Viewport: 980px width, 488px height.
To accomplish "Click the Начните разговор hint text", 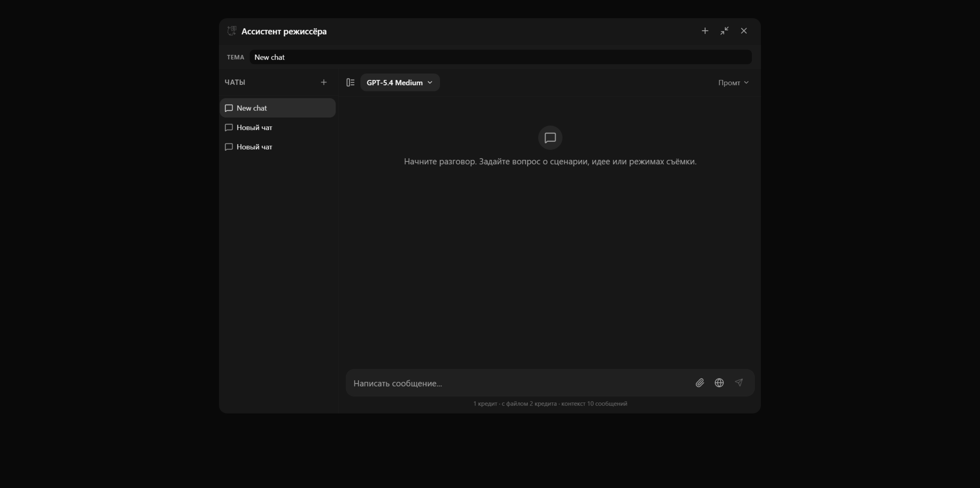I will coord(550,161).
